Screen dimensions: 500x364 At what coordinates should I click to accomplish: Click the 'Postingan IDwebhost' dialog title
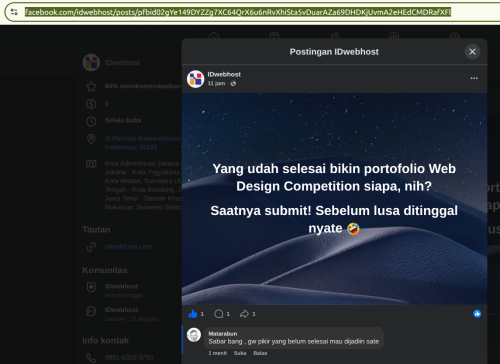coord(334,52)
